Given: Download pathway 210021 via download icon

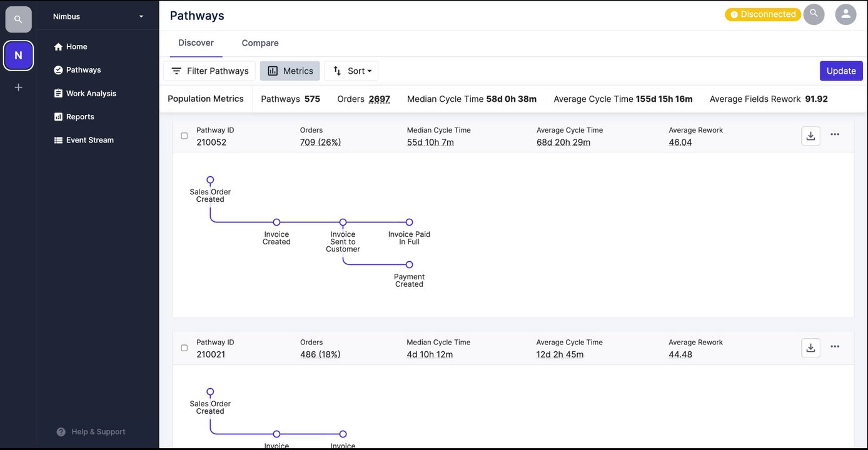Looking at the screenshot, I should pyautogui.click(x=810, y=348).
